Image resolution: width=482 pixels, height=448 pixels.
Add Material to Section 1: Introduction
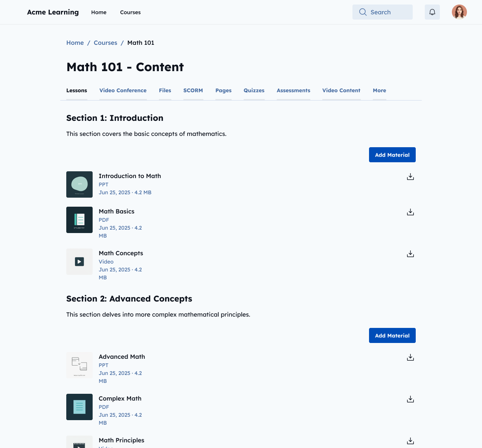pos(392,155)
